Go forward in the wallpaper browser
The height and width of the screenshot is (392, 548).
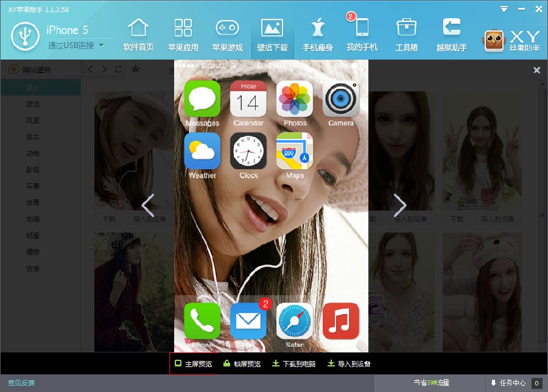click(x=104, y=69)
